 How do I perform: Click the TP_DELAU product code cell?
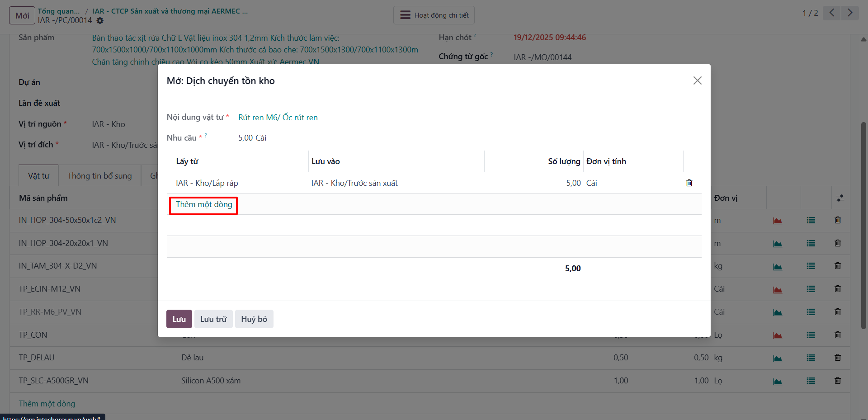click(x=37, y=358)
